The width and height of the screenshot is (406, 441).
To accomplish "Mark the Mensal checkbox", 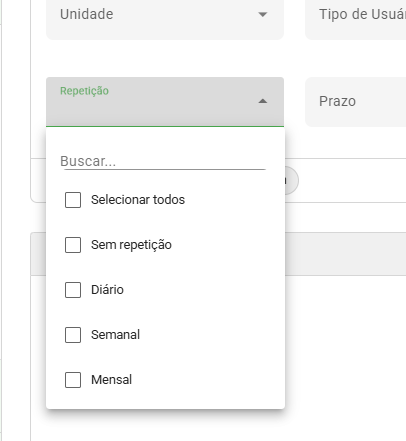I will click(x=73, y=380).
